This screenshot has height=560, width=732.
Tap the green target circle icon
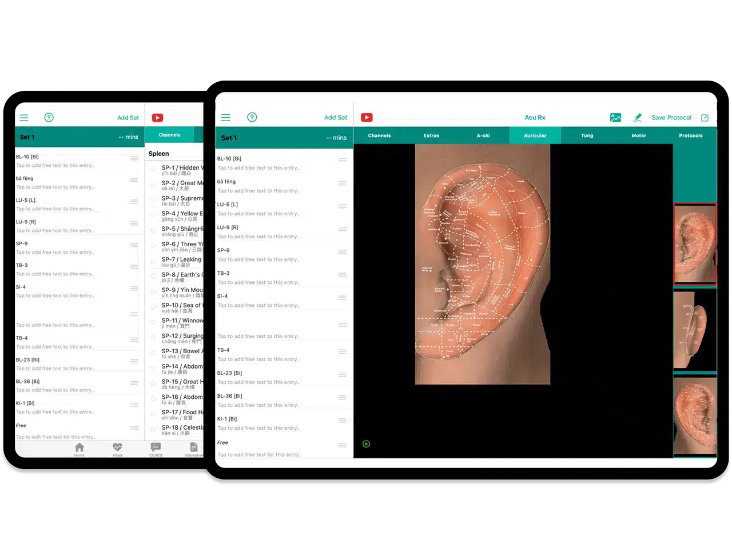tap(366, 443)
